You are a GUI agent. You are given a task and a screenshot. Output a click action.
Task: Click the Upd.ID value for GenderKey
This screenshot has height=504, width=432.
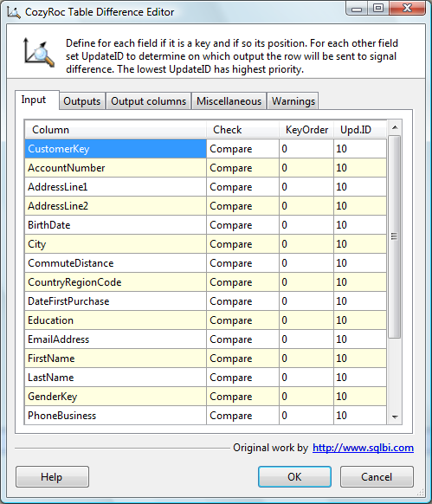360,397
